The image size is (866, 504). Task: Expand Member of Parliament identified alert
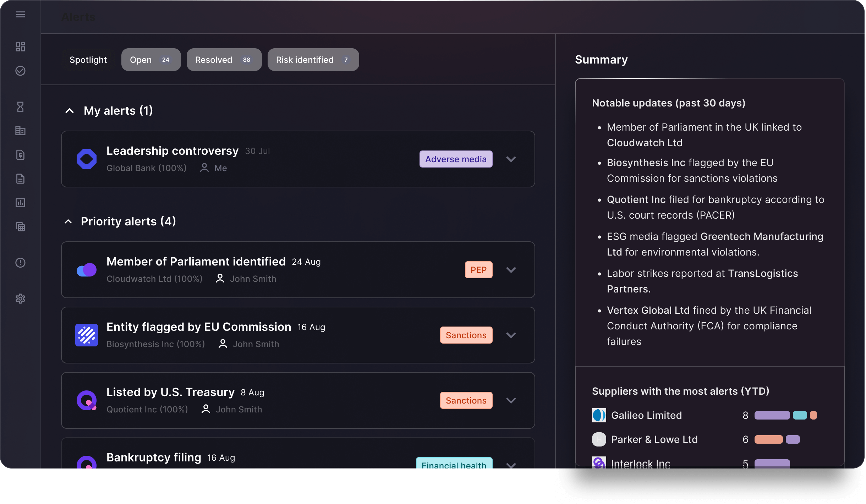tap(511, 270)
